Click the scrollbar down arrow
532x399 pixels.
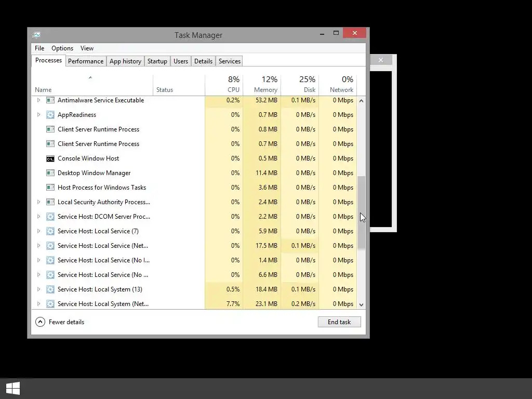coord(362,304)
